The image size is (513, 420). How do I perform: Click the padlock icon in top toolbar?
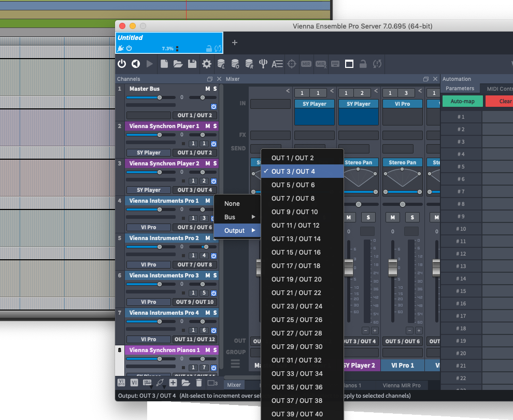[363, 63]
